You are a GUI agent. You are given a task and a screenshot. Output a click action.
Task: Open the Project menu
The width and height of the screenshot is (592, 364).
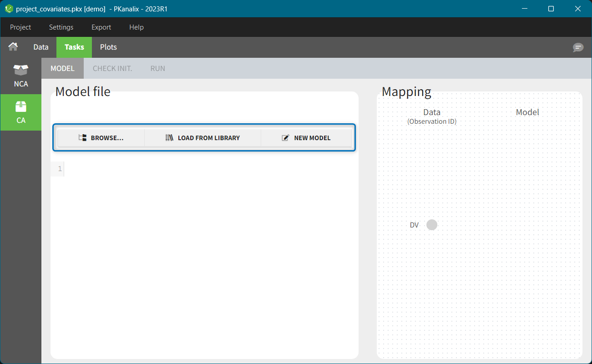click(x=20, y=27)
